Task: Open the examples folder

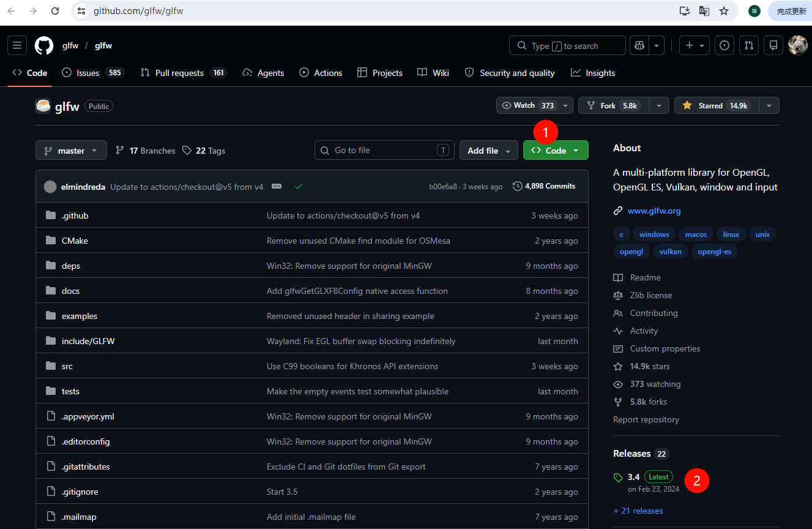Action: tap(80, 316)
